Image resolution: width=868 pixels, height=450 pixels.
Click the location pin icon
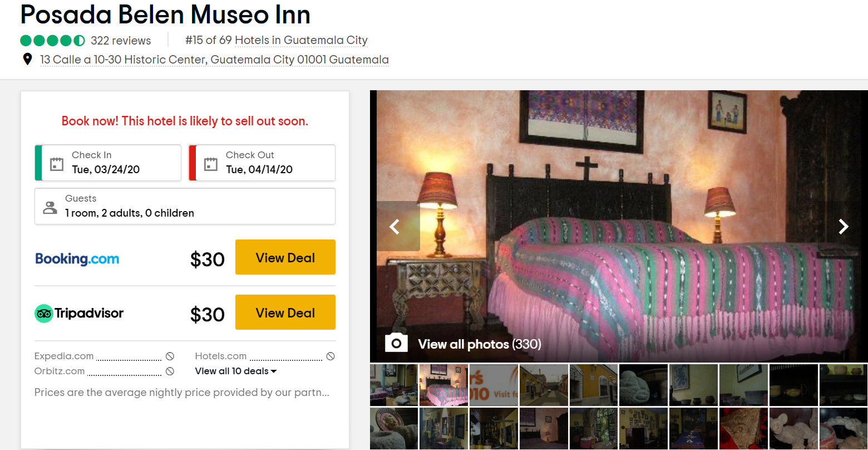pos(27,59)
